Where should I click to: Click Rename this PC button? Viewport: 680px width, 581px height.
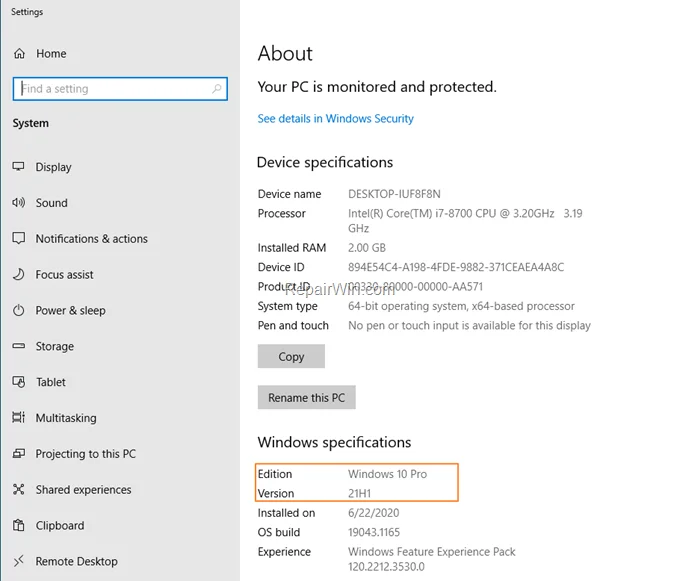pos(307,397)
